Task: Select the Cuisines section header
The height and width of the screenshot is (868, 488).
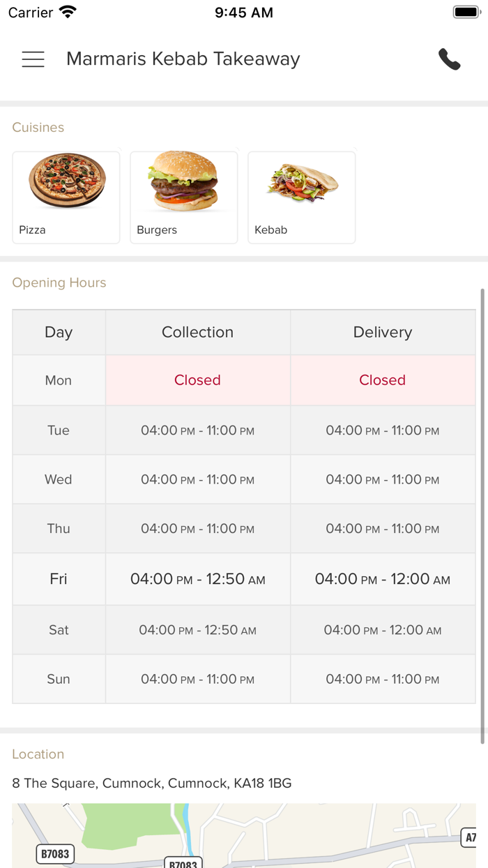Action: (x=38, y=127)
